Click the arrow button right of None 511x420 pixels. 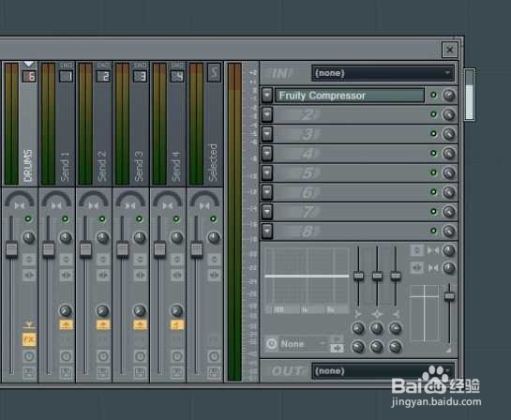coord(337,348)
